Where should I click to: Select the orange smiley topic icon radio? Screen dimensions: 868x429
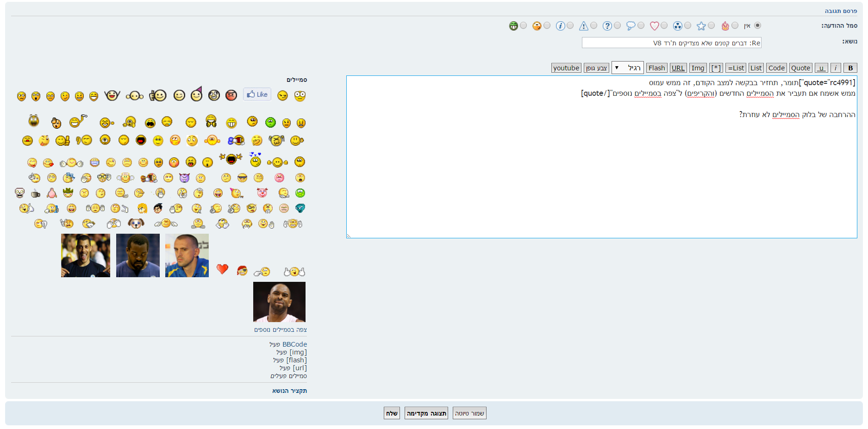tap(547, 25)
